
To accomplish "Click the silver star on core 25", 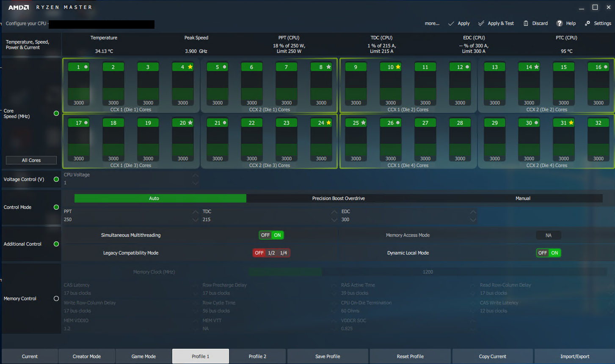I will 363,123.
